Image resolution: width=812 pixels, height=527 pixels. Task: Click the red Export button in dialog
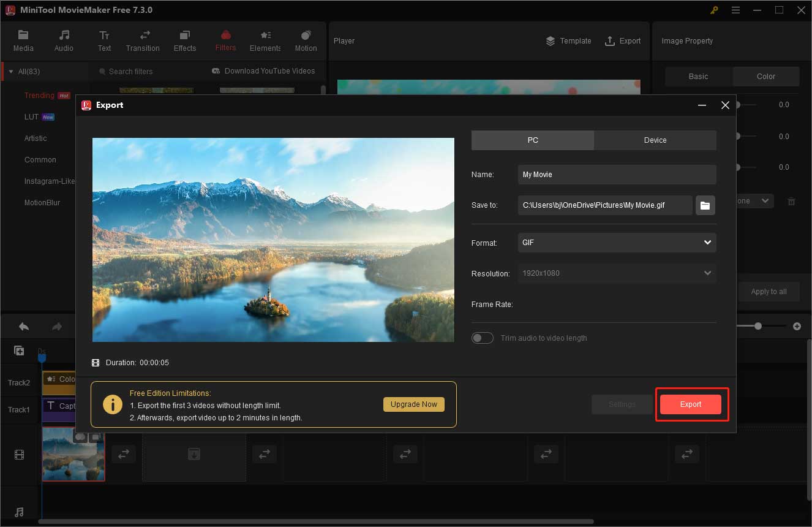[x=691, y=404]
